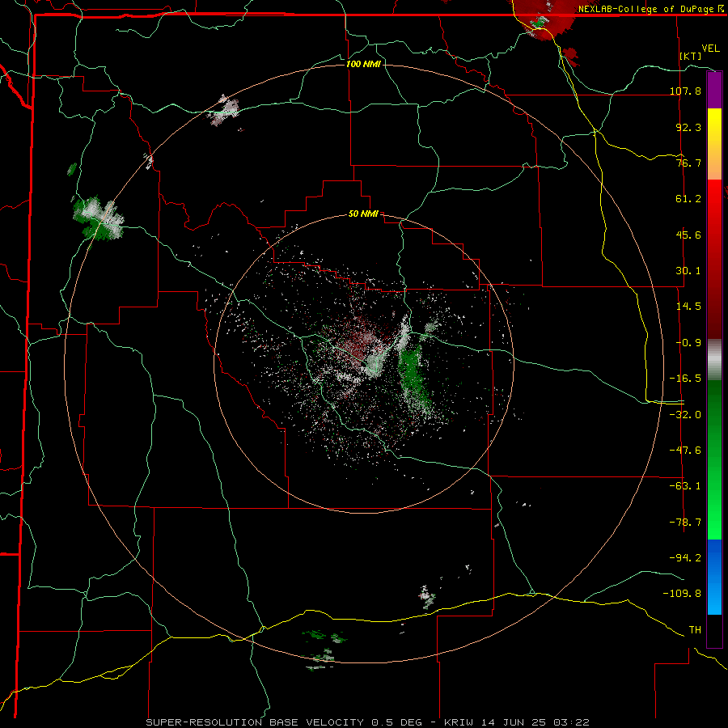Click the 92.3 velocity legend value
728x728 pixels.
point(688,127)
